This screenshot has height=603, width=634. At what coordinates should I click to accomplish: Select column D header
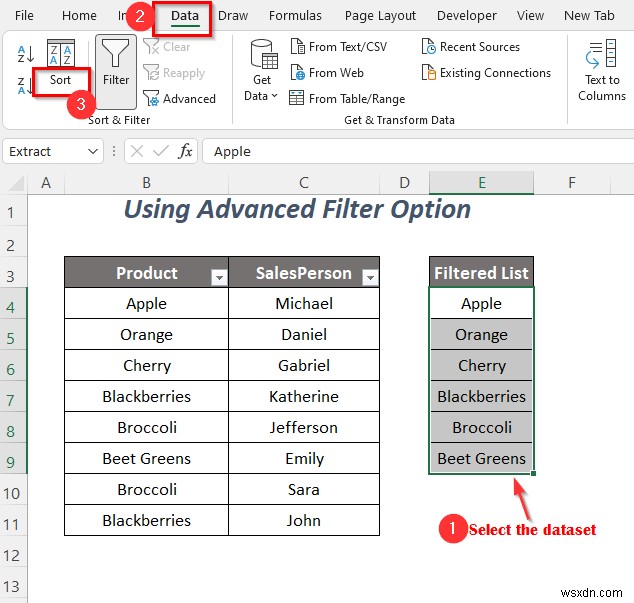(404, 183)
